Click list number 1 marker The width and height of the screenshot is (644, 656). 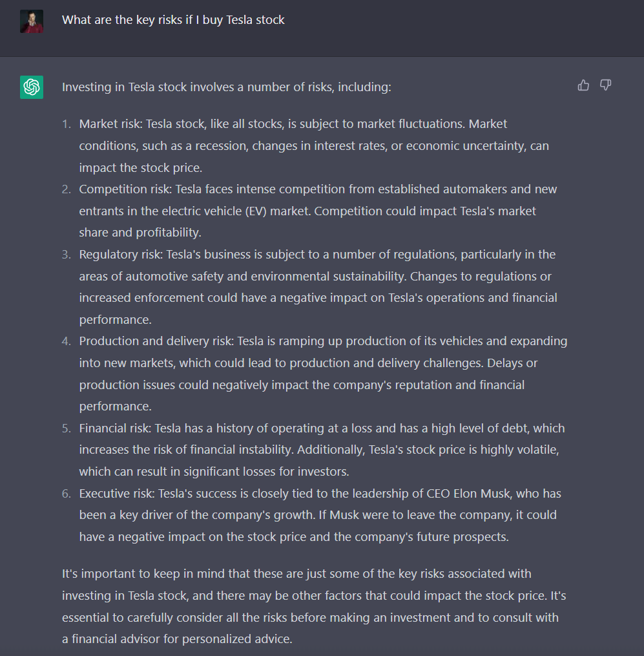point(67,124)
